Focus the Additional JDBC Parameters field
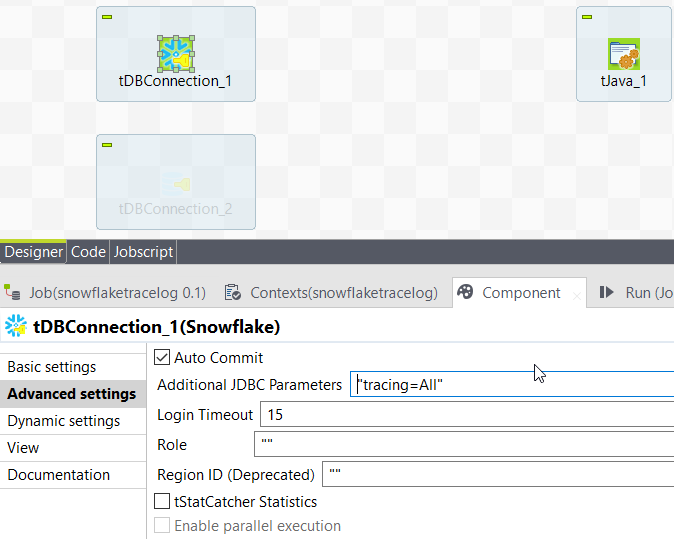The width and height of the screenshot is (674, 539). [x=512, y=384]
